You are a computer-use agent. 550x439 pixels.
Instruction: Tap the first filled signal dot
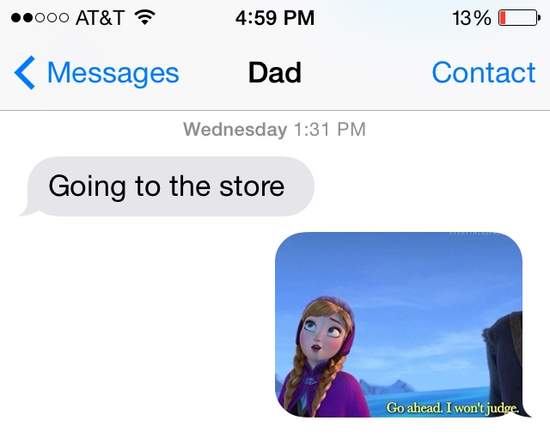click(16, 18)
